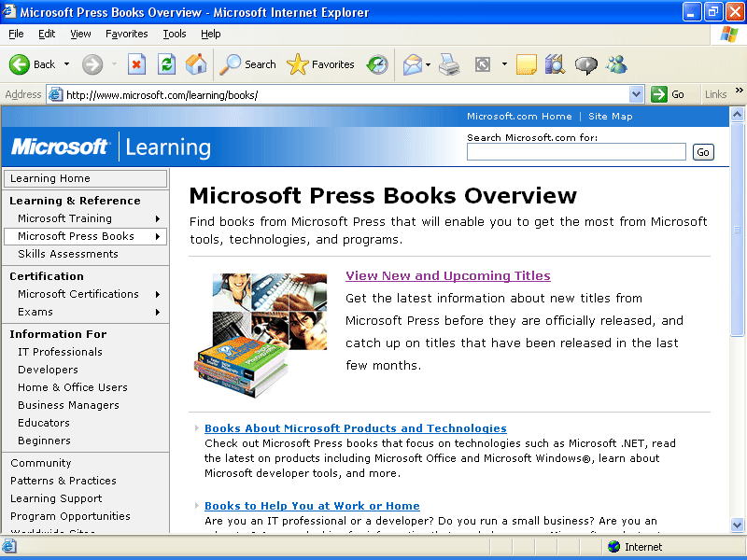Open the Forward history dropdown arrow
This screenshot has width=747, height=560.
coord(114,64)
